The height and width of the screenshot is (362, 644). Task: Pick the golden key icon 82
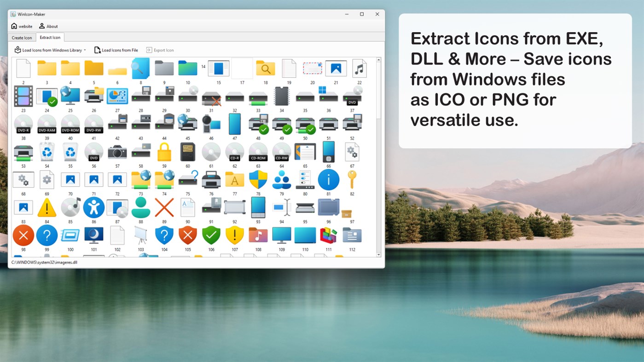(x=352, y=179)
